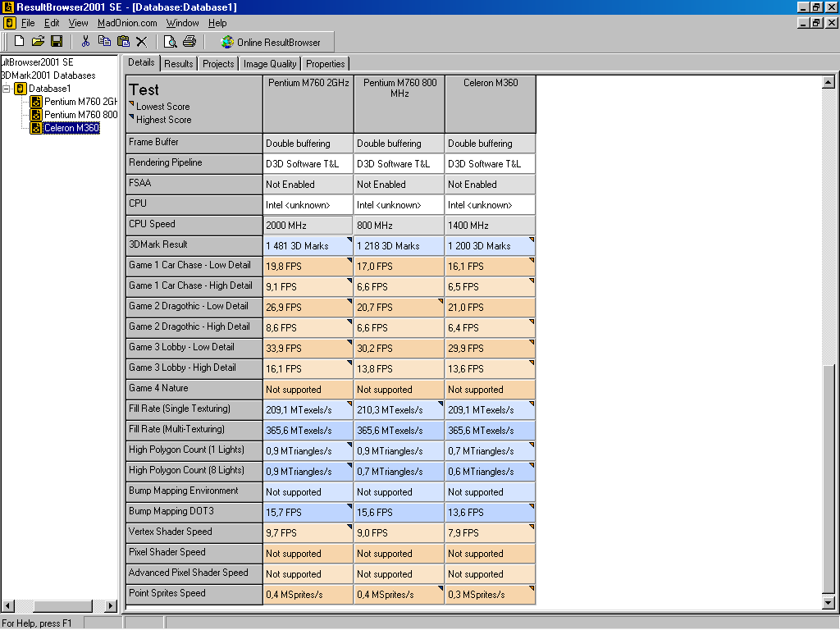Click the Point Sprites Speed row label
This screenshot has width=840, height=630.
[x=194, y=594]
